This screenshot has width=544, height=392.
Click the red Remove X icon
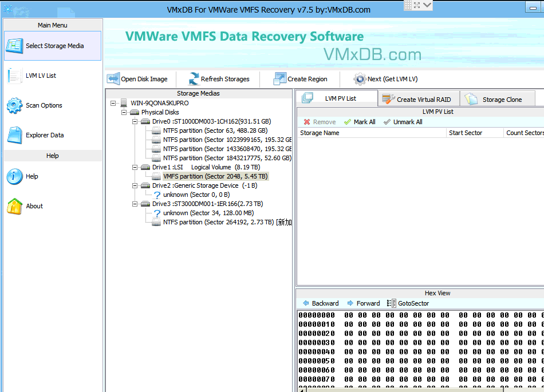click(x=307, y=122)
